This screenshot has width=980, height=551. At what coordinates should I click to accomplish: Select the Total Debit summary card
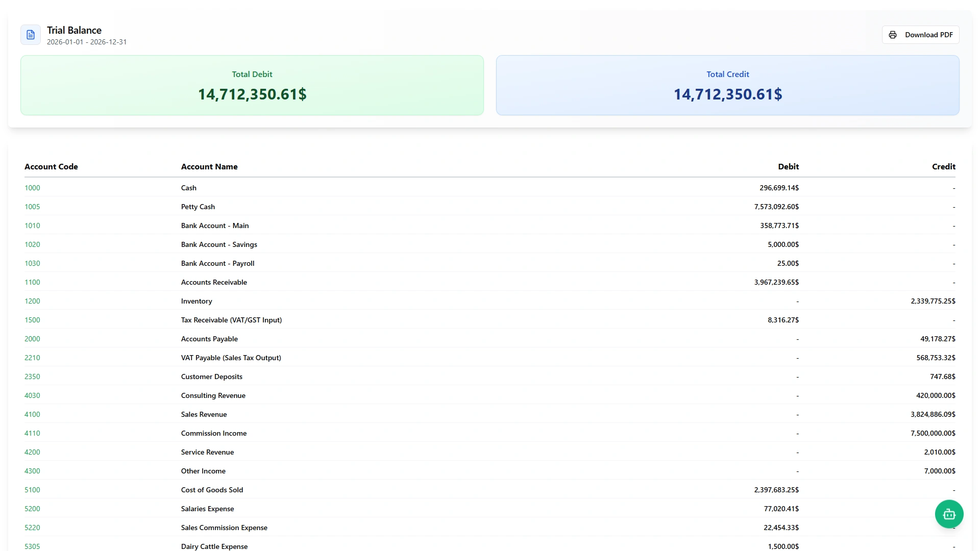tap(252, 85)
